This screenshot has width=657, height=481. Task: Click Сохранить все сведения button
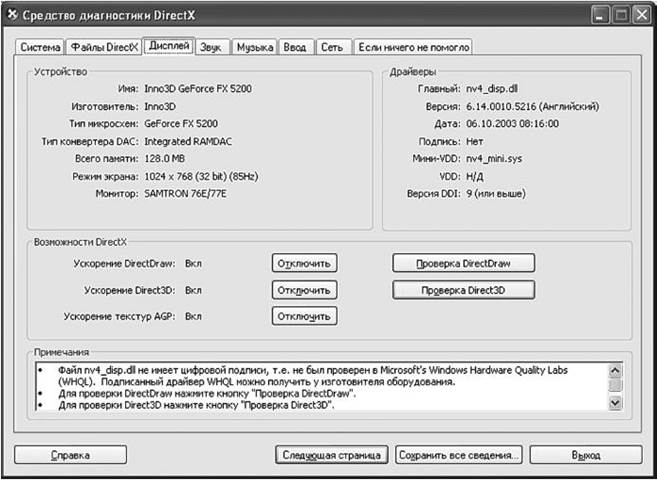pos(459,455)
